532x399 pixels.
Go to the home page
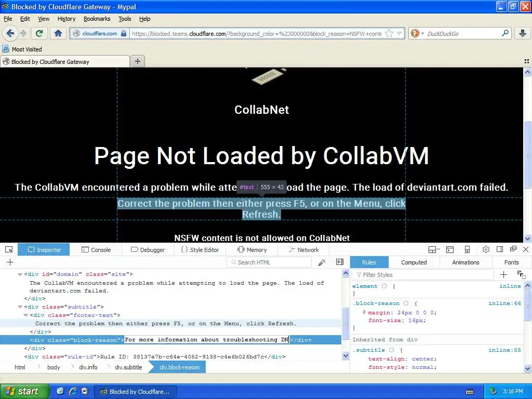58,33
